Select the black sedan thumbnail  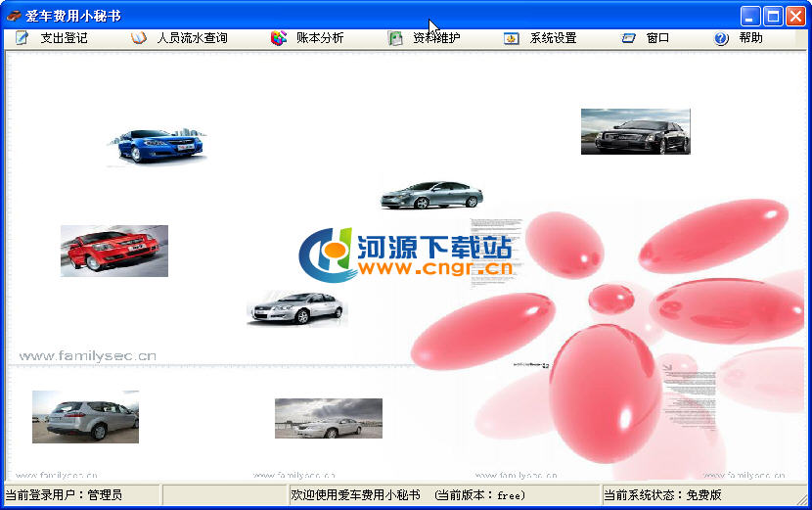coord(635,131)
